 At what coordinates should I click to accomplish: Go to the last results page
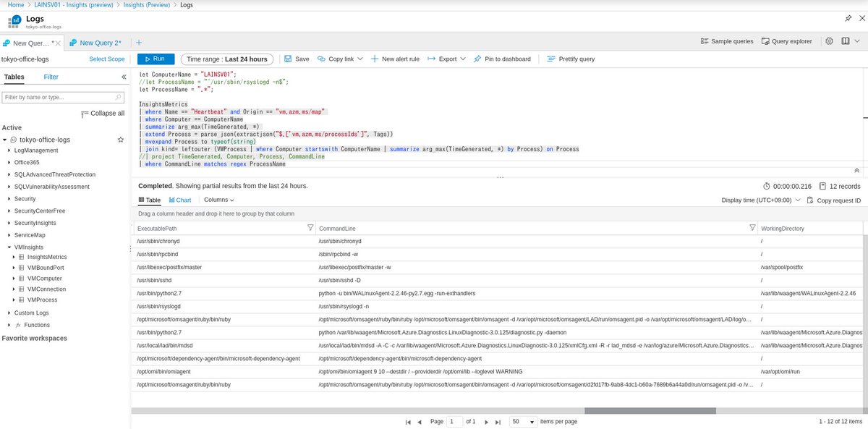coord(498,421)
